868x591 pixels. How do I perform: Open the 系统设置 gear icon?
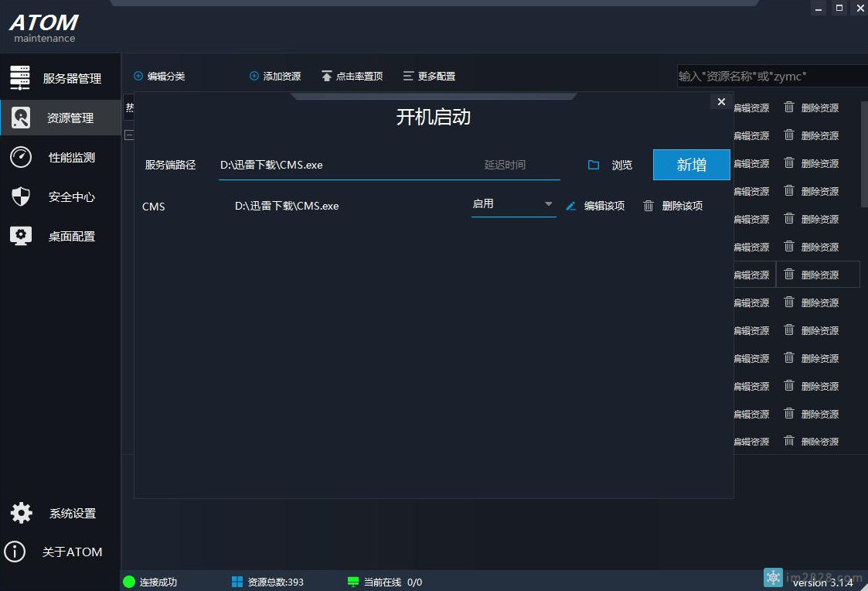pos(21,512)
